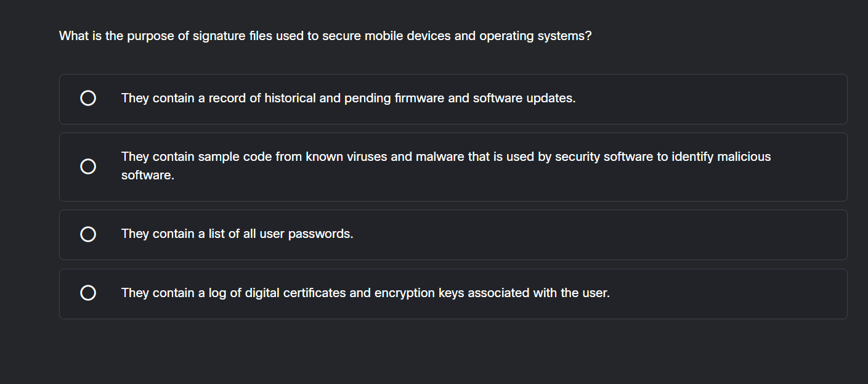The height and width of the screenshot is (384, 868).
Task: Click the text 'They contain a list of all user passwords.'
Action: 237,234
